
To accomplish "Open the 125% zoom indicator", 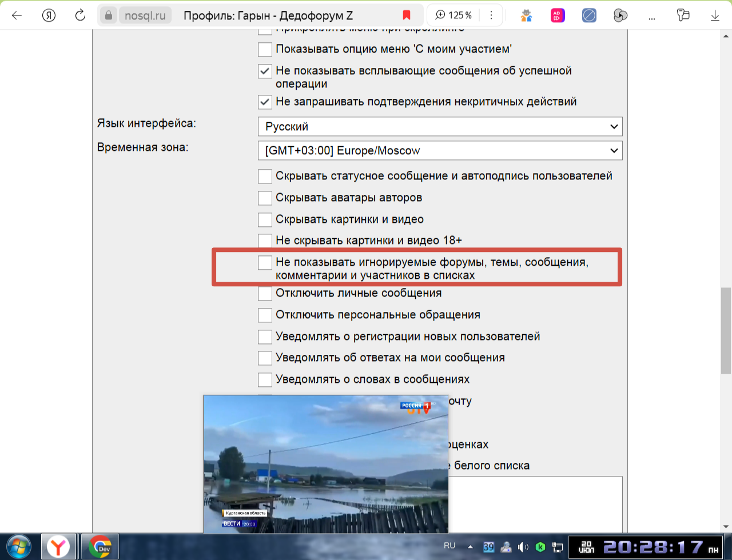I will point(454,15).
